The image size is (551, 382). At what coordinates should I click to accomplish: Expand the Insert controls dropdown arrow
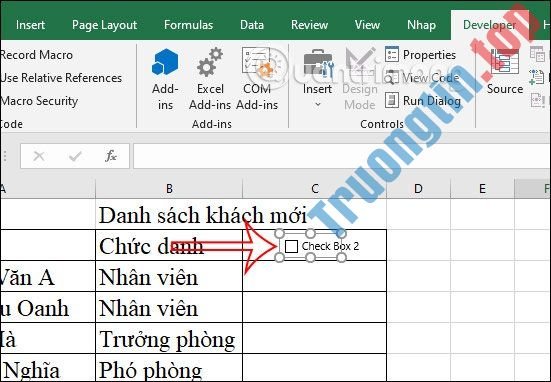[x=318, y=104]
